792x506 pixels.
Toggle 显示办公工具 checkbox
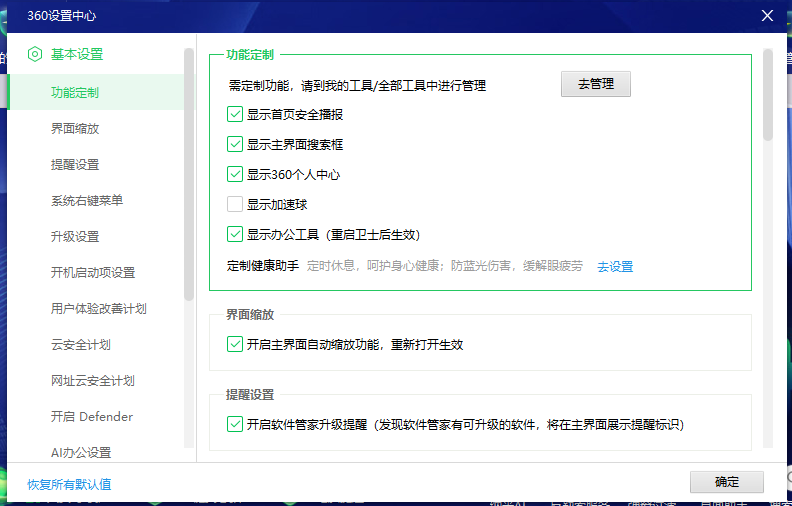click(235, 234)
